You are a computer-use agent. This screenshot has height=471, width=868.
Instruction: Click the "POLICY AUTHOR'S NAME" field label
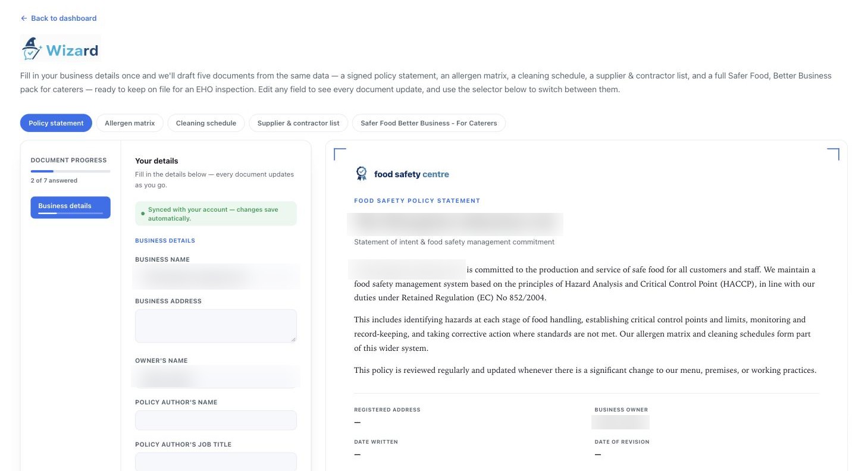tap(176, 403)
